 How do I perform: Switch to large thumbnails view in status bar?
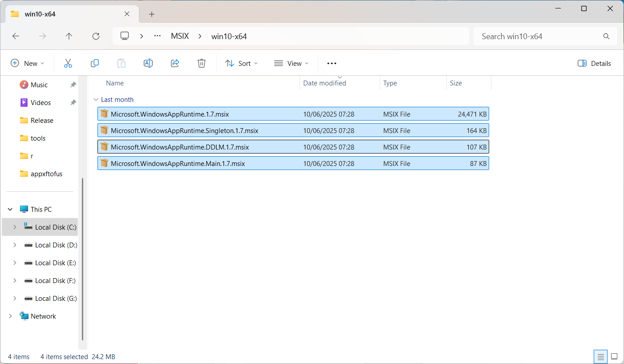tap(614, 356)
